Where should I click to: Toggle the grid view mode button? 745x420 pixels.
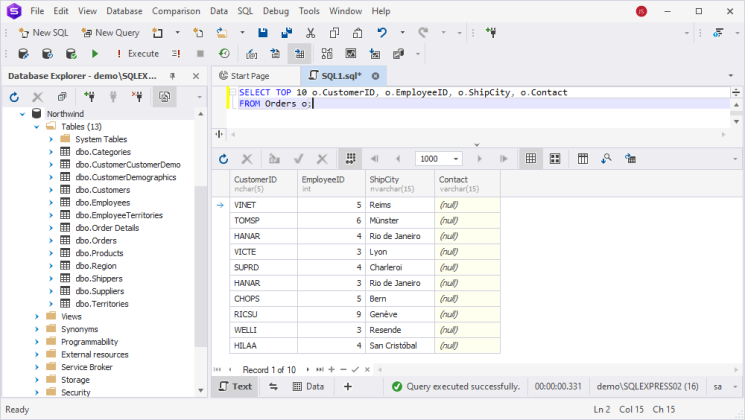coord(531,159)
